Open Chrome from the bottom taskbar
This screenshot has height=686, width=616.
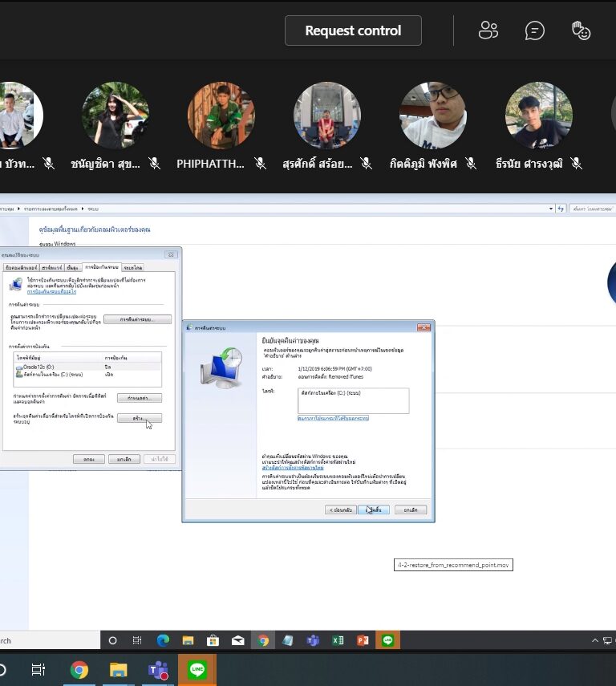click(79, 669)
